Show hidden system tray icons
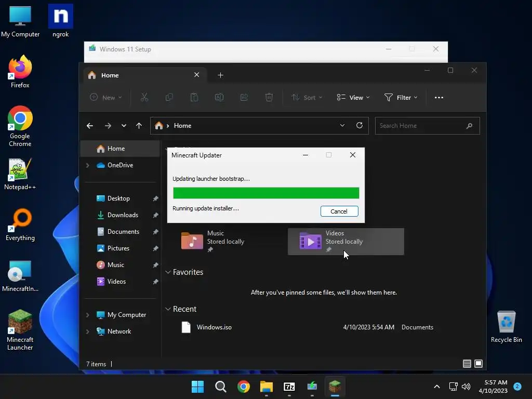532x399 pixels. coord(437,387)
